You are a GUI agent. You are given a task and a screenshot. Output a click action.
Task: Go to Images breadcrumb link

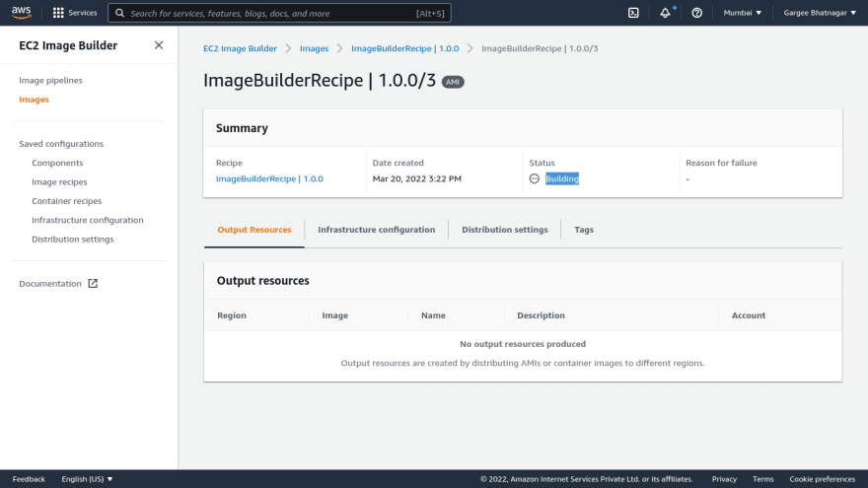point(314,48)
